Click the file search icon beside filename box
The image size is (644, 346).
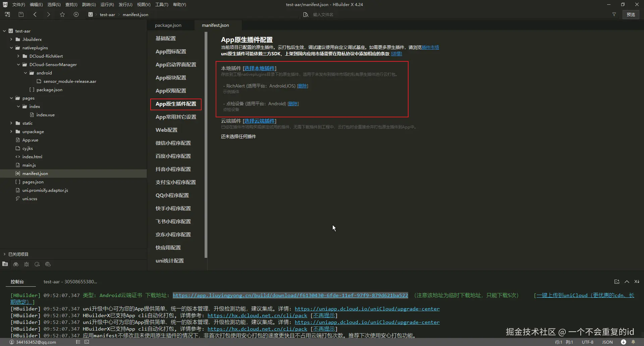tap(306, 14)
